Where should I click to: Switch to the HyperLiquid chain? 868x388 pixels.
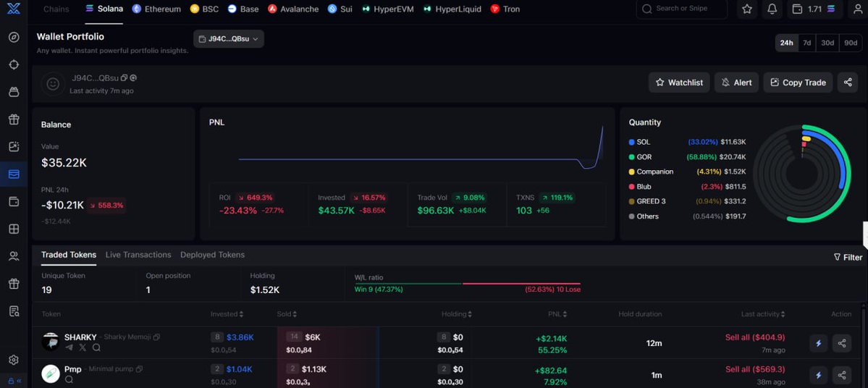[452, 9]
